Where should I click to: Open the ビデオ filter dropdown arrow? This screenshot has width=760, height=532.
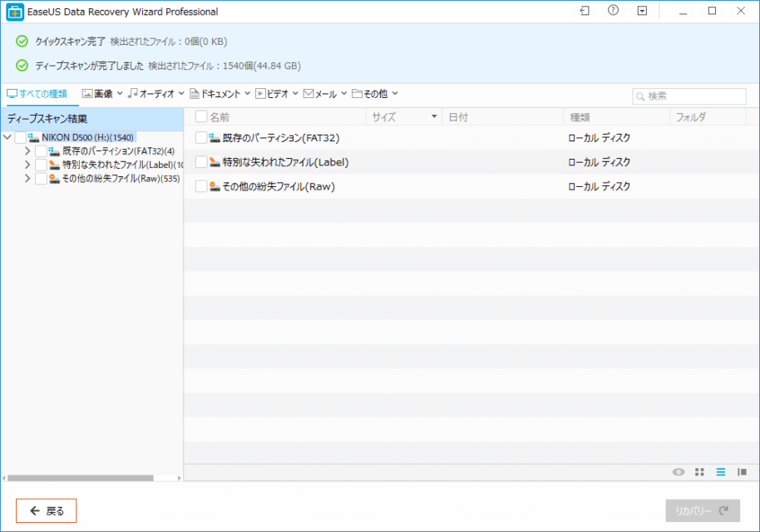coord(295,93)
